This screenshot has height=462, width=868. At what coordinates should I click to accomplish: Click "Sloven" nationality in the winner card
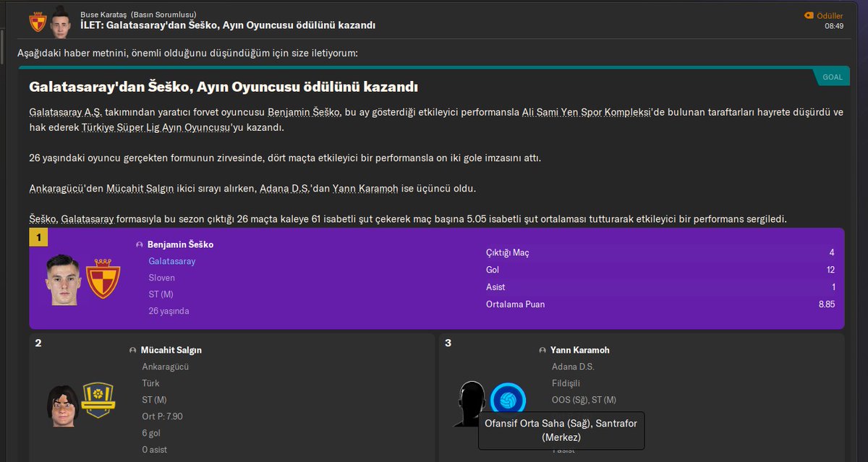click(161, 278)
